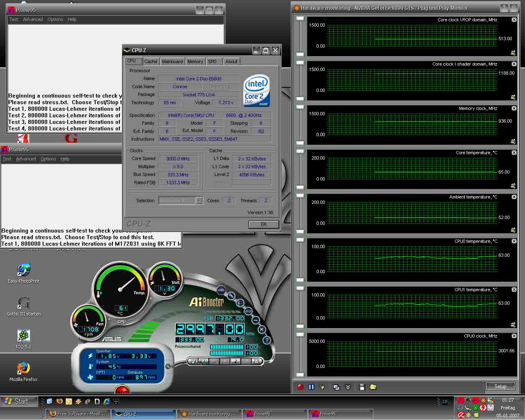525x420 pixels.
Task: Click the second icon in AiBooster bottom bar
Action: pos(203,361)
